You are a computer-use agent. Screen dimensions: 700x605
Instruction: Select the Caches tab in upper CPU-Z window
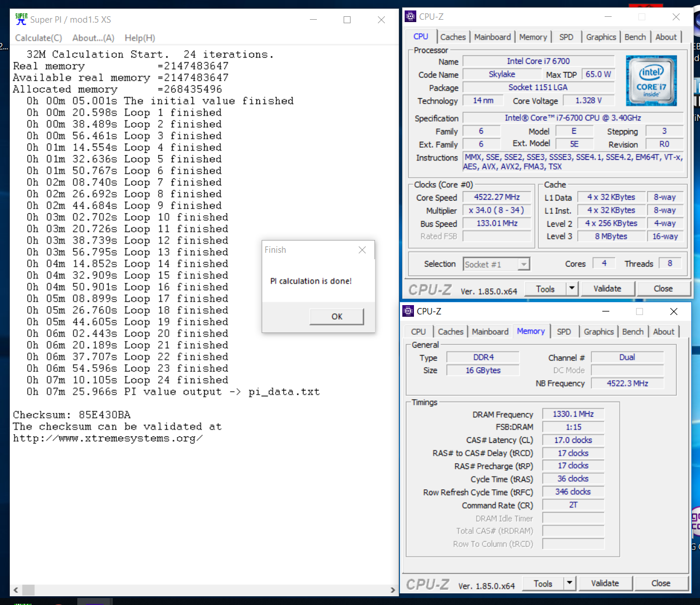(x=453, y=37)
